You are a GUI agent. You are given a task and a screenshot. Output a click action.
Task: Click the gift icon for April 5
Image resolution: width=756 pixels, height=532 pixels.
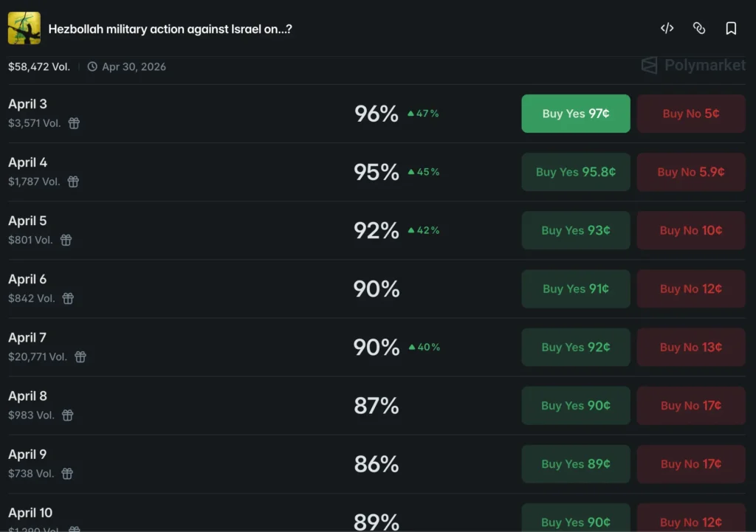click(66, 240)
